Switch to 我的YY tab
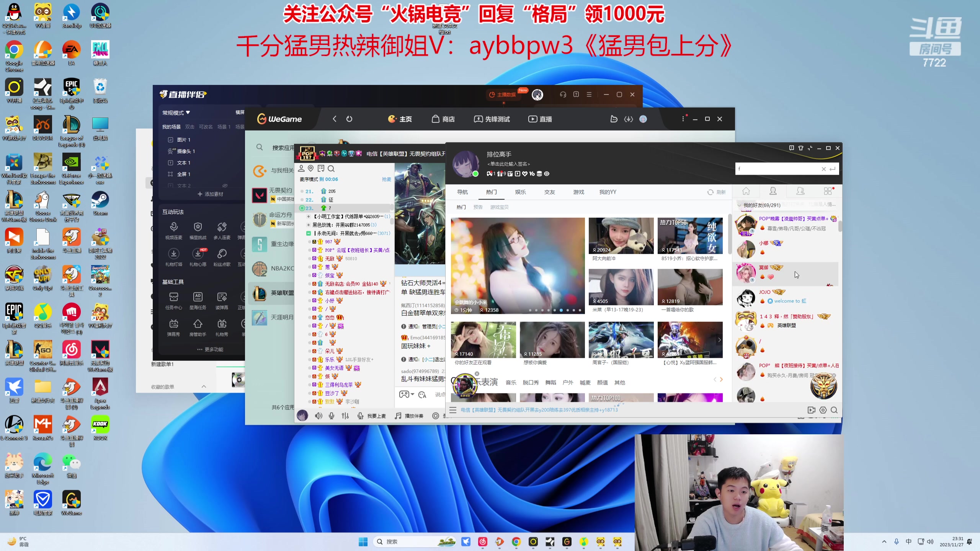 pyautogui.click(x=608, y=192)
